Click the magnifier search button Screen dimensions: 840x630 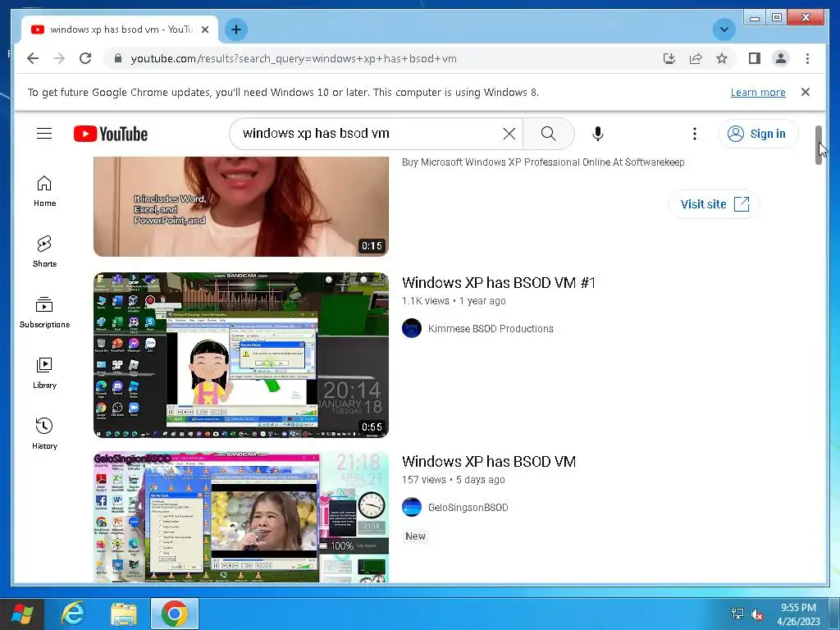click(x=548, y=134)
